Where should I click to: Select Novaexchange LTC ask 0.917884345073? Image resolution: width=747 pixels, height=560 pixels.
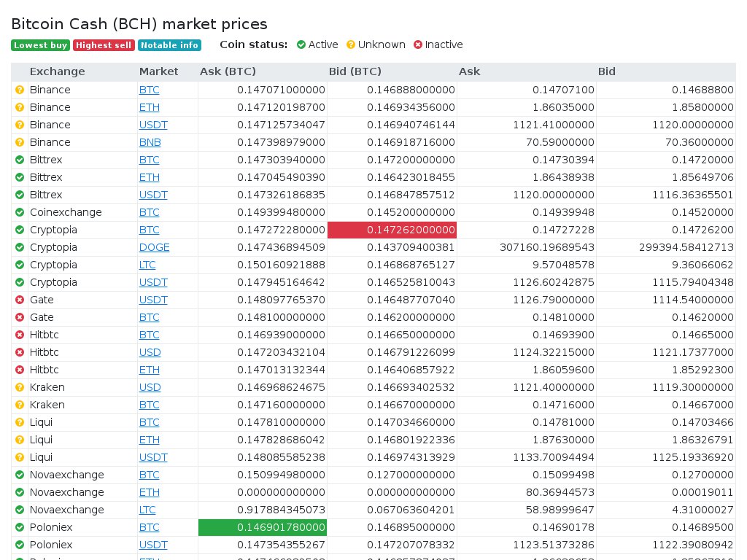coord(281,510)
